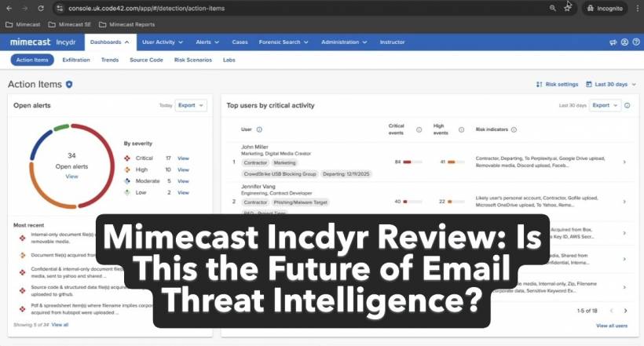Go to next page of top users
644x346 pixels.
tap(624, 311)
